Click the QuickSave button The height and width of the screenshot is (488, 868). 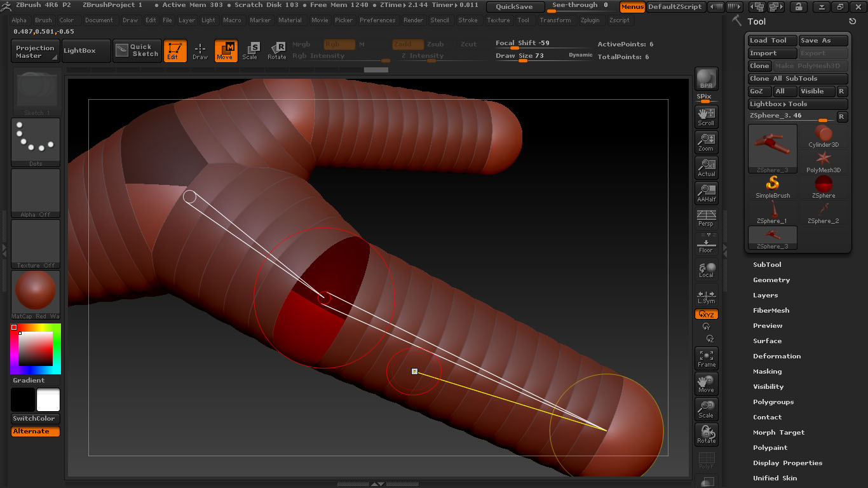[x=515, y=7]
